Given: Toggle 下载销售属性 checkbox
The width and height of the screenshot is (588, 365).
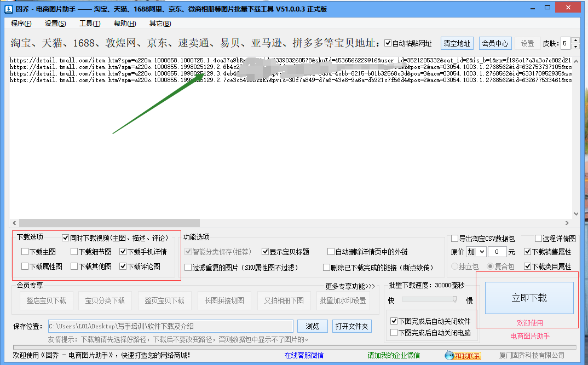Looking at the screenshot, I should [527, 252].
